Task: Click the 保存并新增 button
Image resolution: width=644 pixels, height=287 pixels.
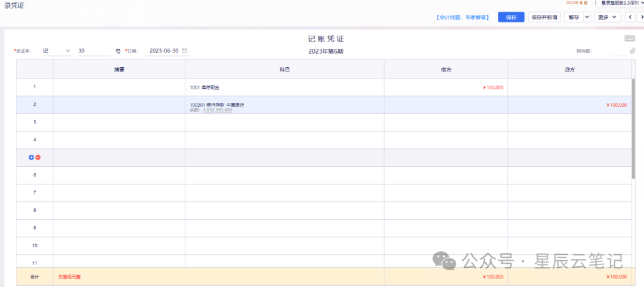Action: pyautogui.click(x=544, y=17)
